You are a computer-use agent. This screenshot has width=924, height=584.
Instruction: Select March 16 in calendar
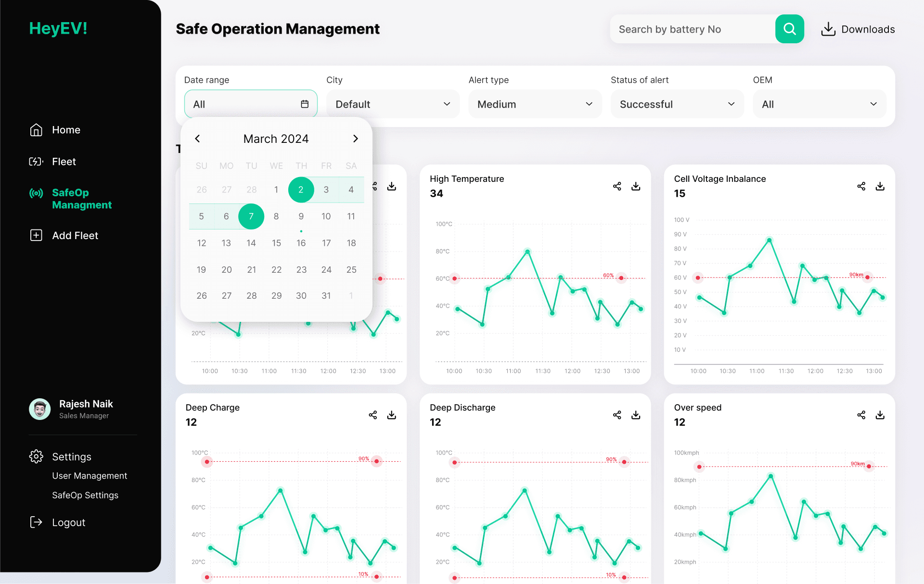click(301, 243)
